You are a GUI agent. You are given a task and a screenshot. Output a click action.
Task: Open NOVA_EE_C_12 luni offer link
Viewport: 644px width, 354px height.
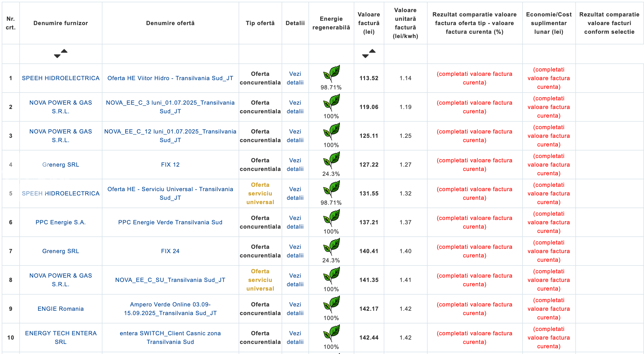tap(170, 136)
